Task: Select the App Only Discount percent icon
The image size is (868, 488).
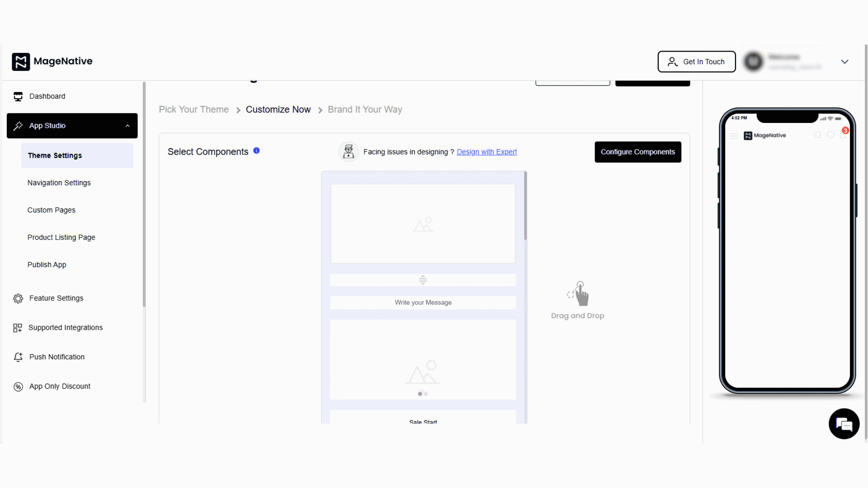Action: click(18, 387)
